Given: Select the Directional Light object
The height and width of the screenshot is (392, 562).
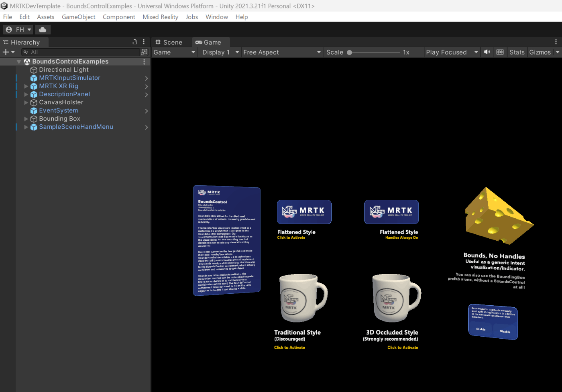Looking at the screenshot, I should click(64, 70).
